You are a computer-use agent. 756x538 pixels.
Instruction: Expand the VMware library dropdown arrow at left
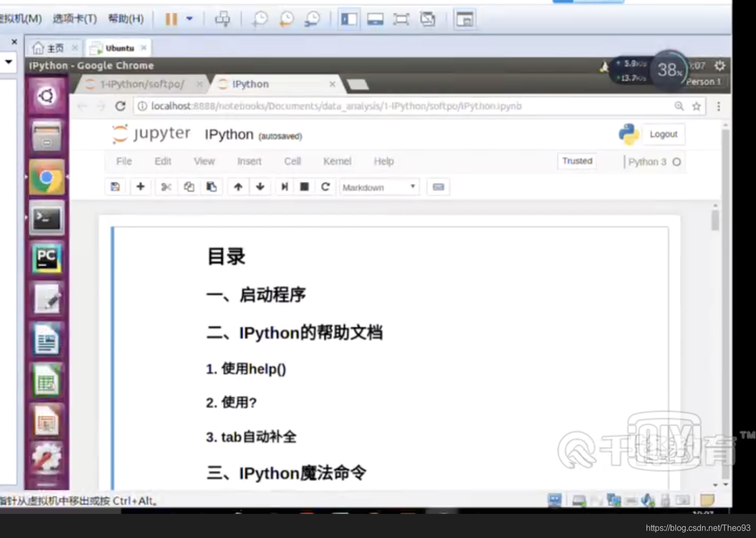(x=9, y=62)
